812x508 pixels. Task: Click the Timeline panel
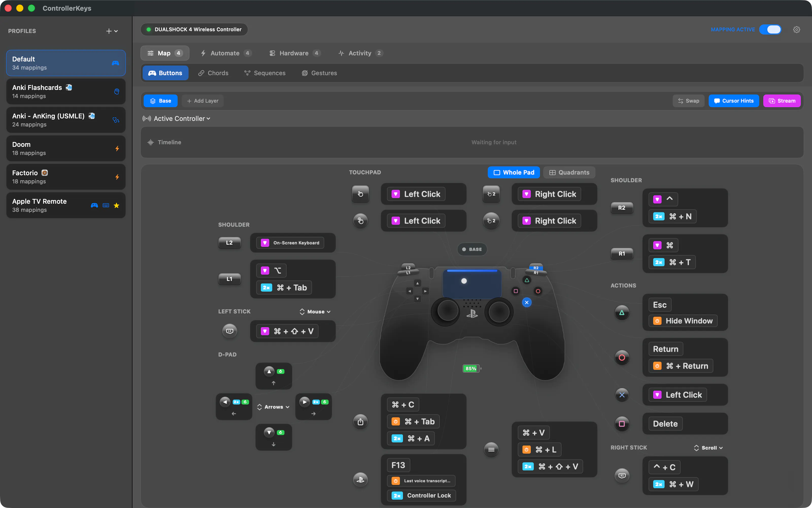[472, 142]
